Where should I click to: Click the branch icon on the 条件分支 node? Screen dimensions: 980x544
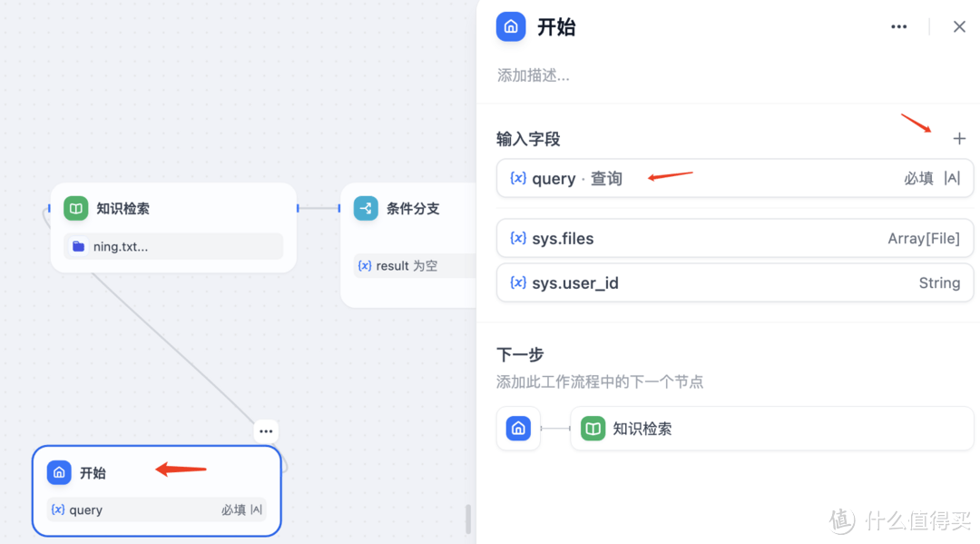pyautogui.click(x=366, y=208)
